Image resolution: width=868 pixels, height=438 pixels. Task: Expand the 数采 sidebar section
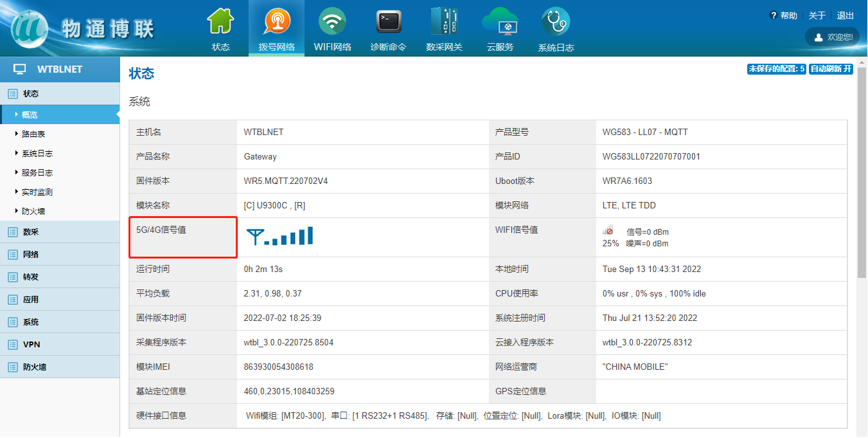[x=31, y=232]
